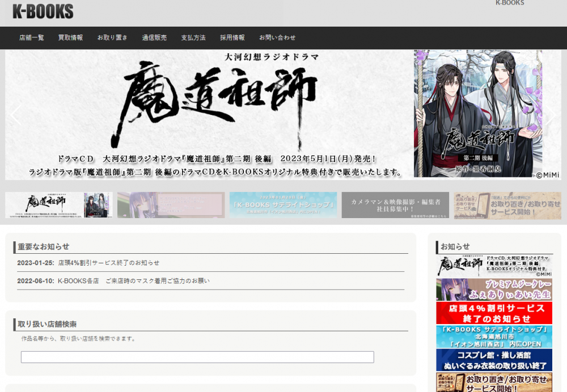This screenshot has height=392, width=567.
Task: Click the K-BOOKS logo in the header
Action: (x=43, y=11)
